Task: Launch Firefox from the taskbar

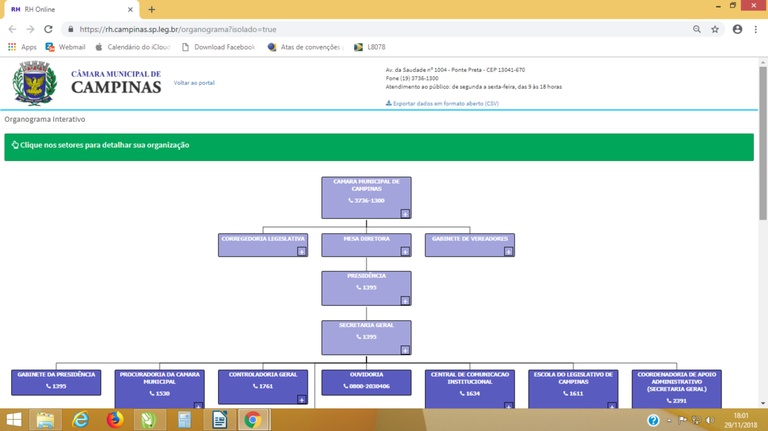Action: tap(115, 420)
